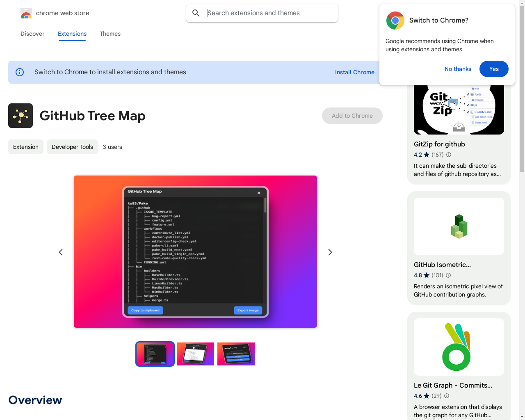Select the first screenshot thumbnail
525x420 pixels.
click(x=155, y=354)
